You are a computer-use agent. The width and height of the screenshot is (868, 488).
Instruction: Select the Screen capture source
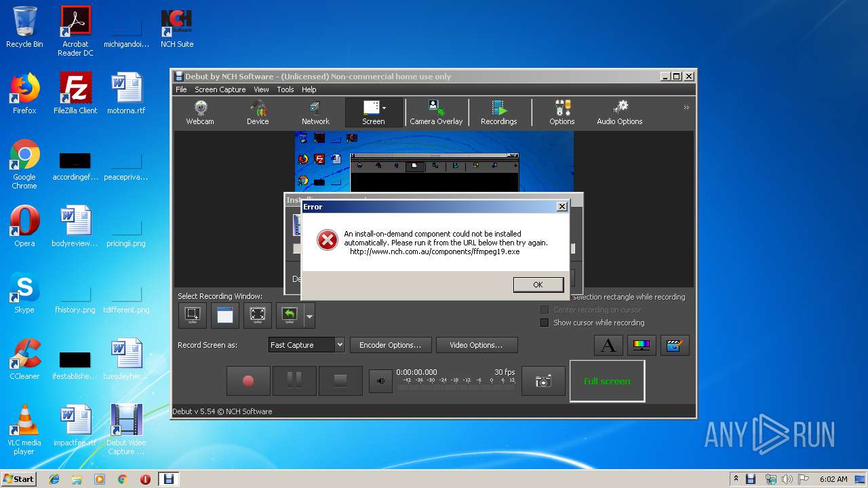pyautogui.click(x=373, y=113)
